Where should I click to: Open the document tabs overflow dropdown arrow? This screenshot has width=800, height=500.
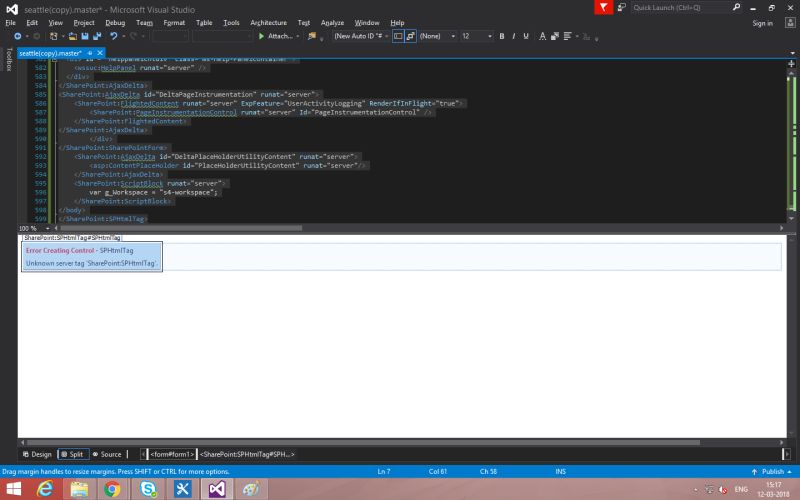(792, 53)
